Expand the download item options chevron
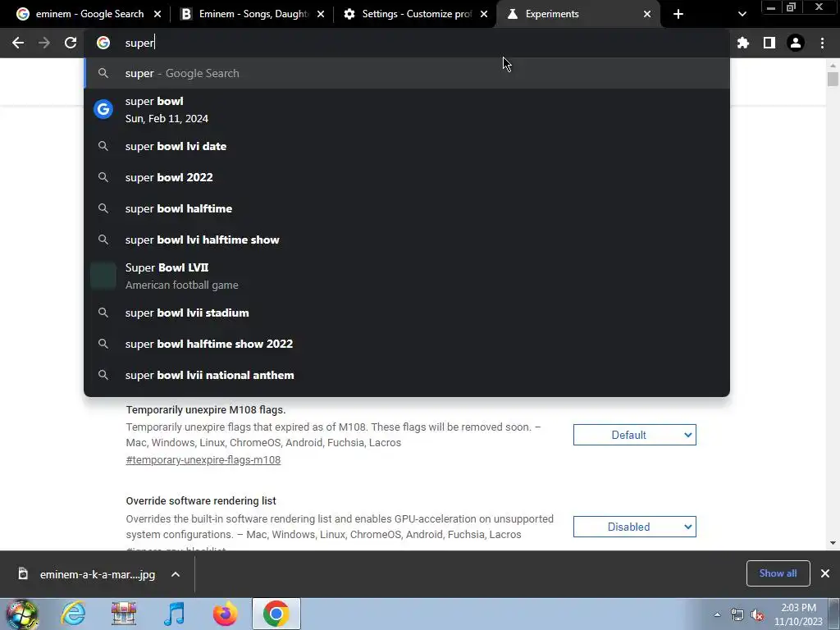Screen dimensions: 840x630 click(x=176, y=574)
